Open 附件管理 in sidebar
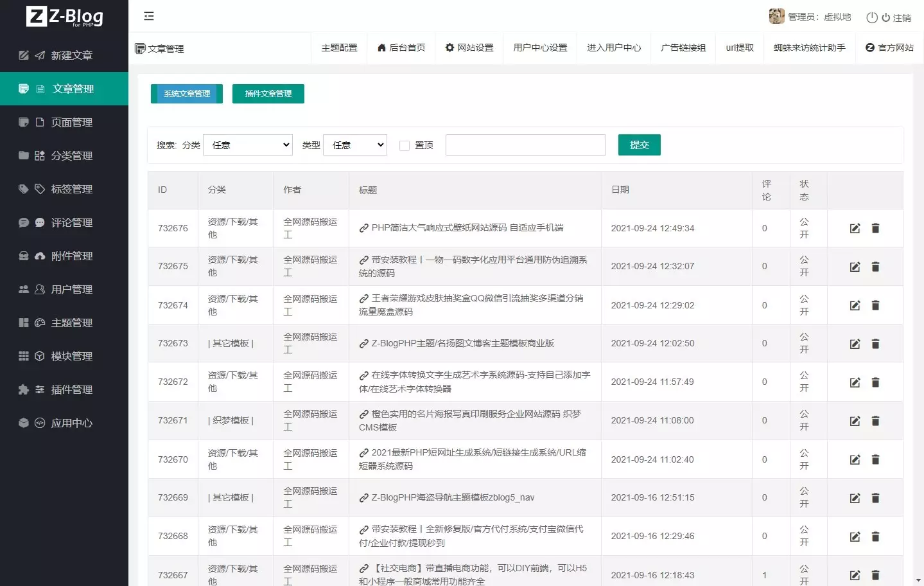 click(64, 256)
